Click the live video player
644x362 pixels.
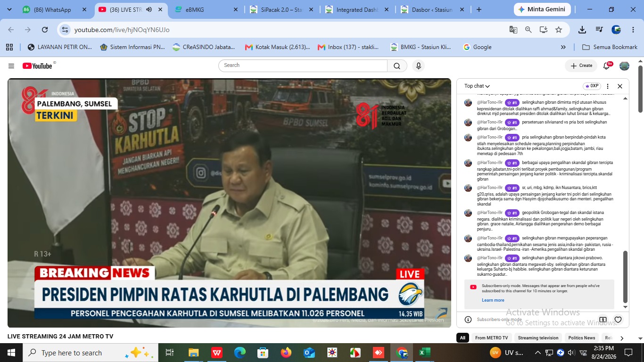click(x=229, y=203)
